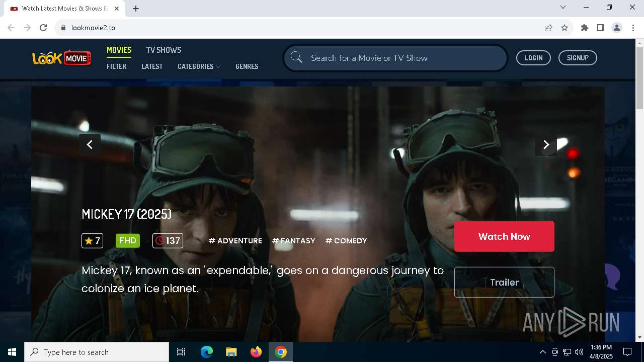Switch to the TV Shows tab
The image size is (644, 362).
point(164,50)
